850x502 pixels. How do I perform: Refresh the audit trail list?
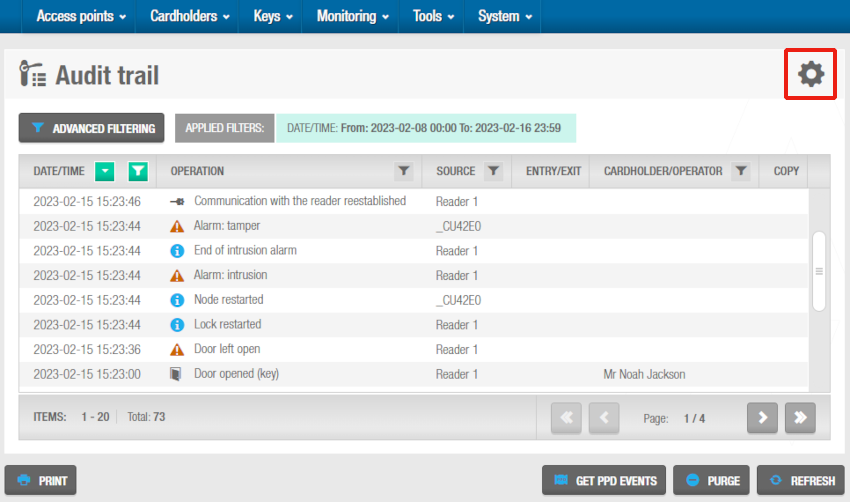801,480
